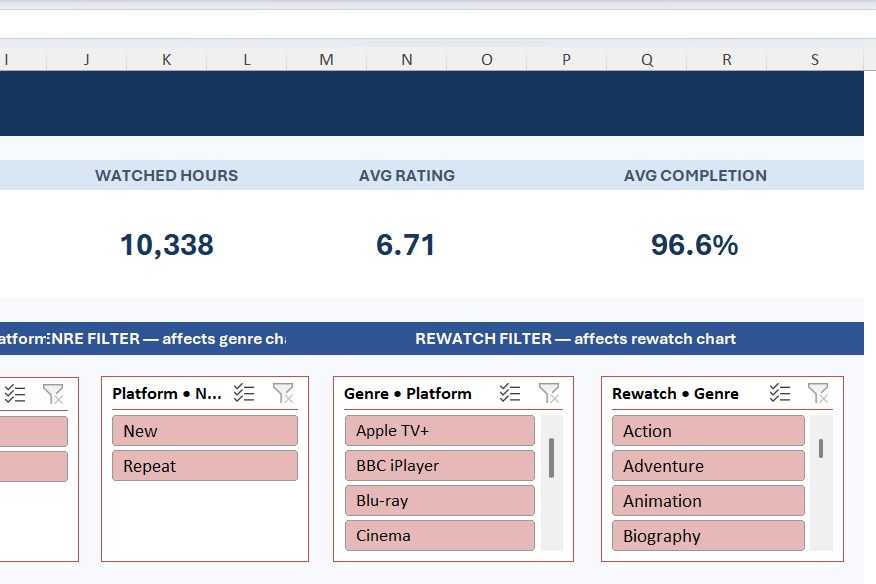
Task: Select the 96.6% completion value
Action: (x=694, y=245)
